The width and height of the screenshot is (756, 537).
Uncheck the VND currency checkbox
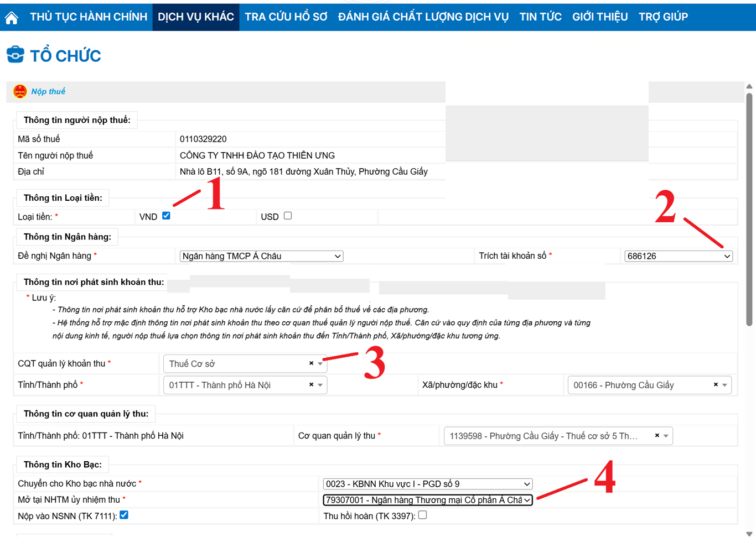point(166,216)
